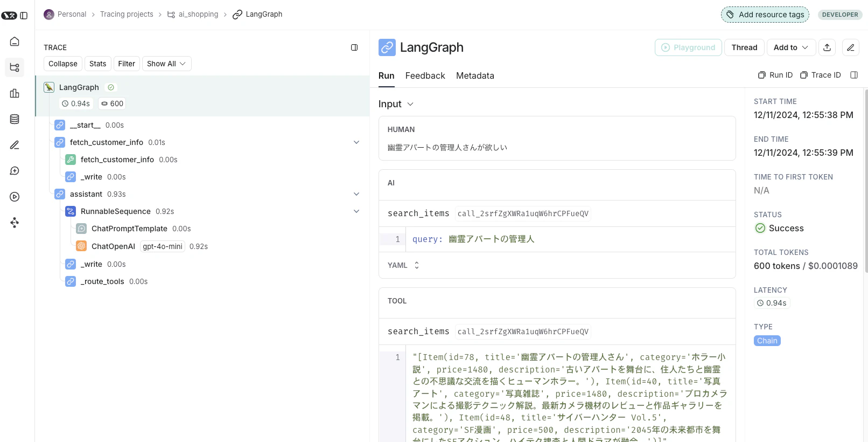Copy the Run ID
868x442 pixels.
coord(775,75)
